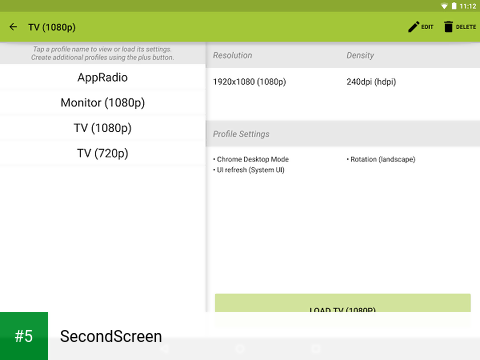Click the Density column header
This screenshot has height=360, width=480.
360,56
